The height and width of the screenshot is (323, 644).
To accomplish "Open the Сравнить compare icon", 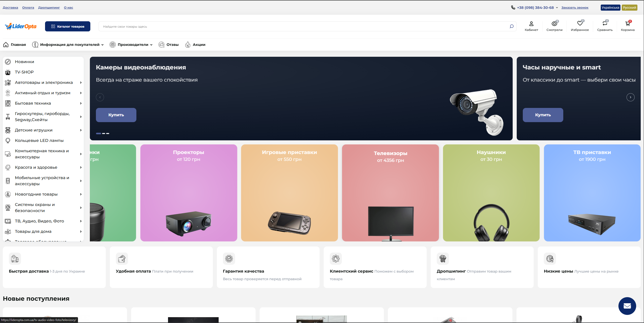I will 605,24.
